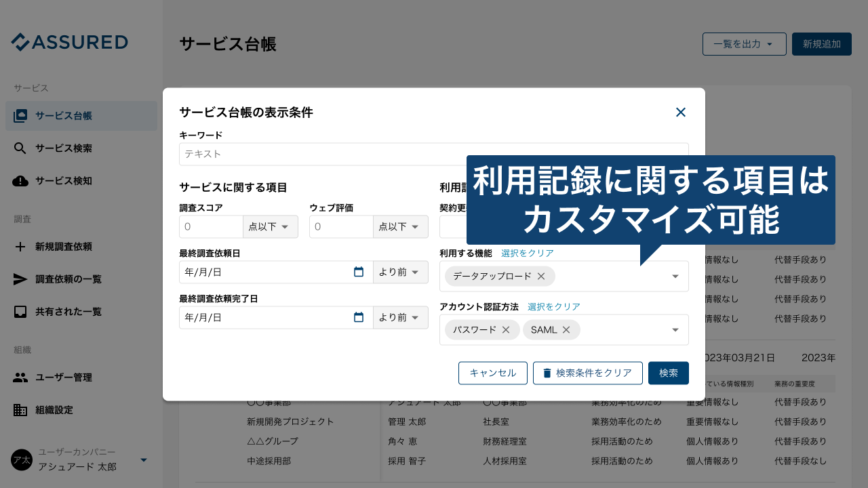Open the 点以下 dropdown next to 調査スコア
Viewport: 868px width, 488px height.
[270, 226]
